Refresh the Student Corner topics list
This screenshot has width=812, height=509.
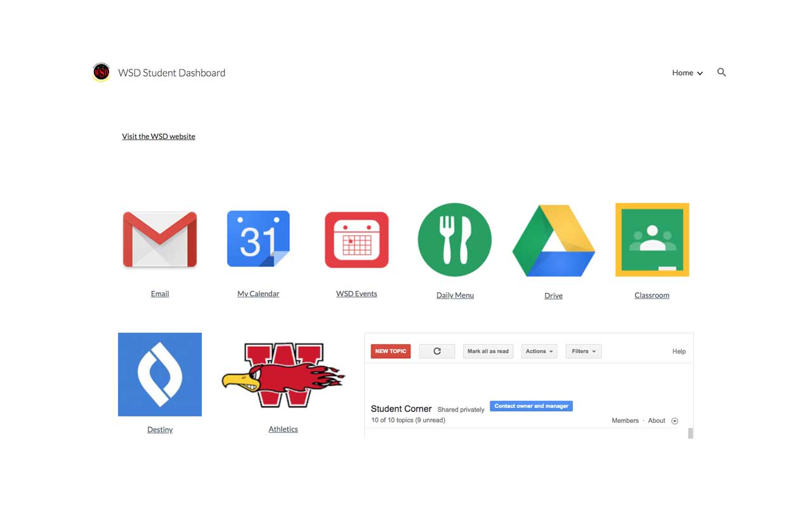point(437,351)
